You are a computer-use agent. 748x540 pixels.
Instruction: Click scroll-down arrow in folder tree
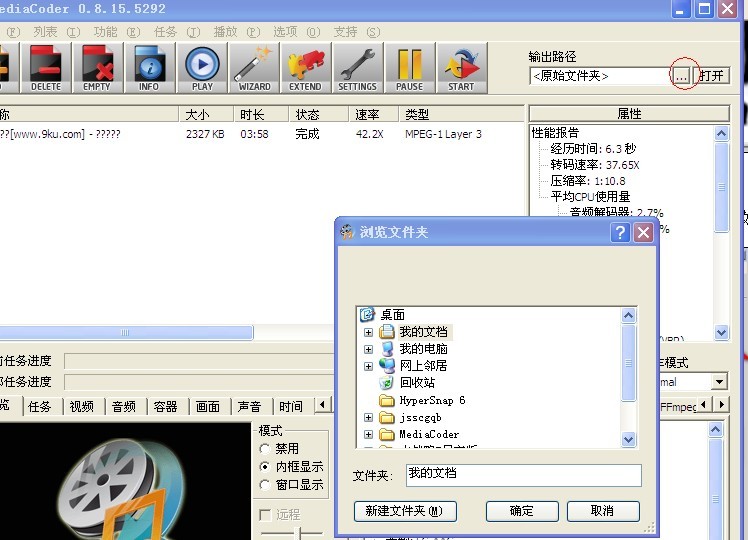point(628,439)
